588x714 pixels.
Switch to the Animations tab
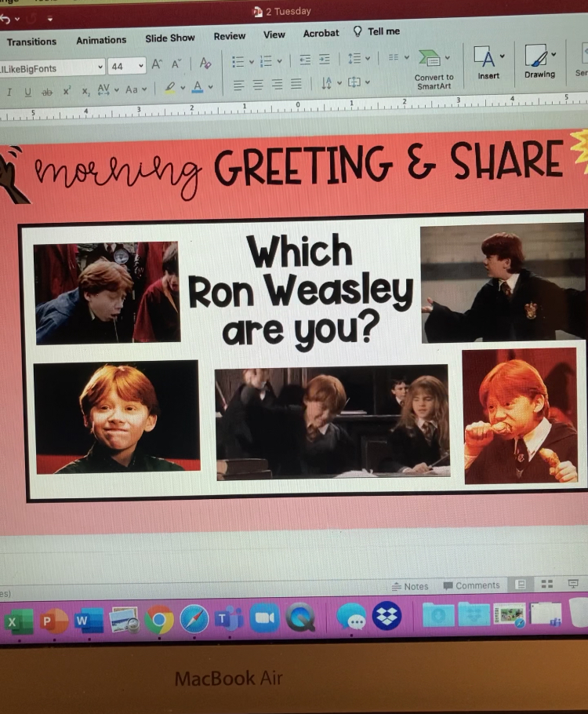[101, 40]
